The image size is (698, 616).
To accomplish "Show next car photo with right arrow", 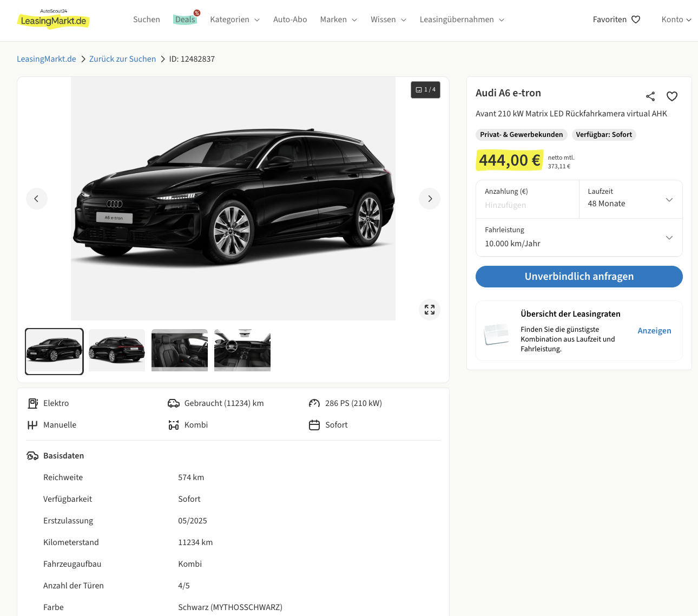I will (x=430, y=199).
